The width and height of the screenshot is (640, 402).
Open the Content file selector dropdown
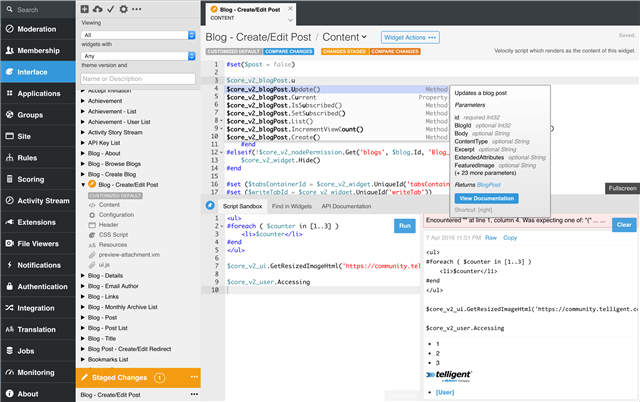click(x=344, y=37)
